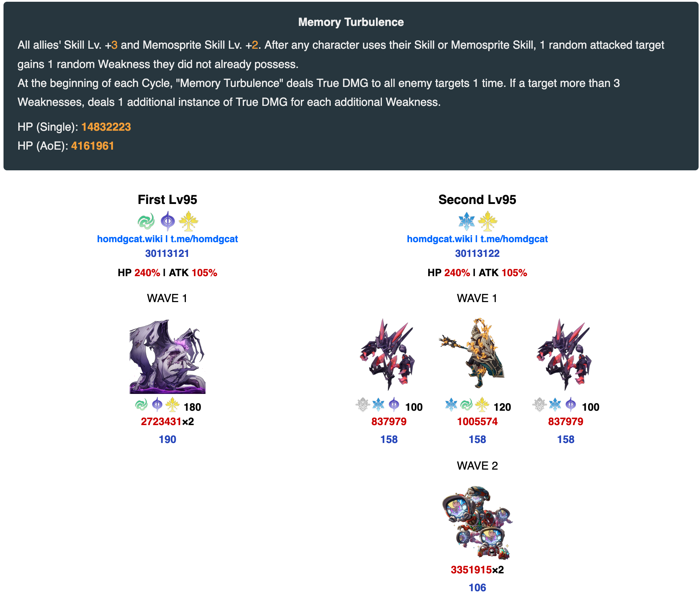Open the homdgcat.wiki link under Second Lv95
Viewport: 700px width, 614px height.
point(439,239)
